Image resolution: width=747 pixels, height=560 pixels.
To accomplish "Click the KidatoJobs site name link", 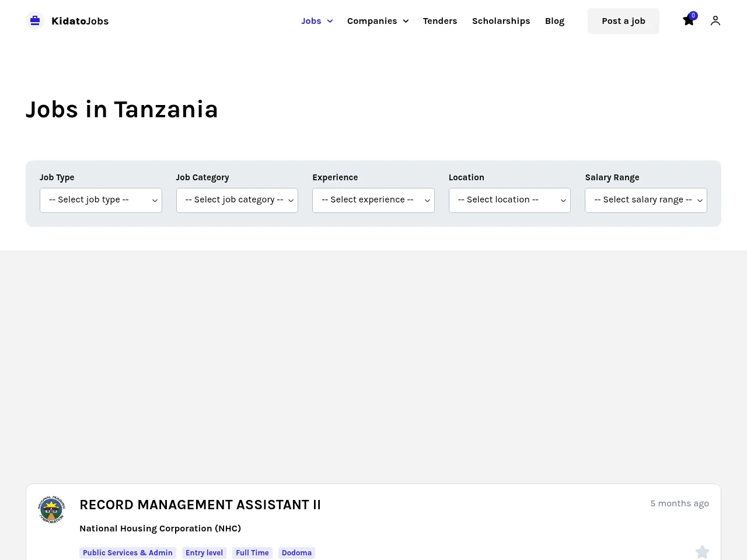I will [x=80, y=21].
